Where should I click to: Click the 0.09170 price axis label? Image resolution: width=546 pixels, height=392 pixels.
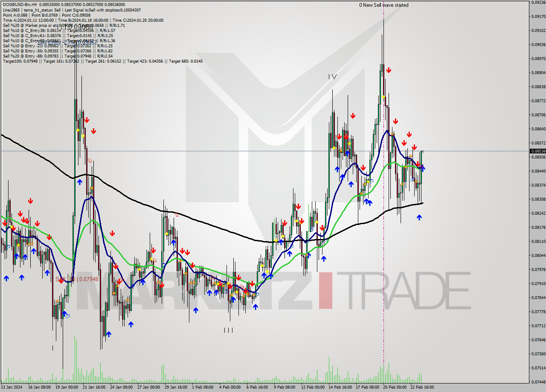(x=537, y=16)
